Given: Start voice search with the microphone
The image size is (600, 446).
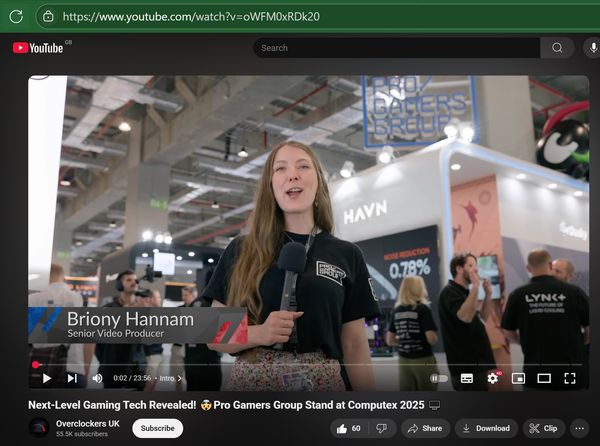Looking at the screenshot, I should (593, 48).
